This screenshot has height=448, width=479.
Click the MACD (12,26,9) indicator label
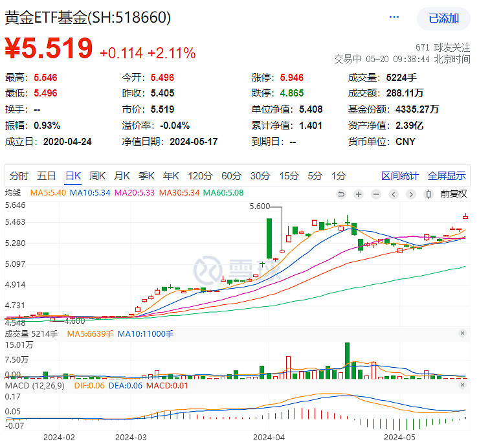(35, 386)
